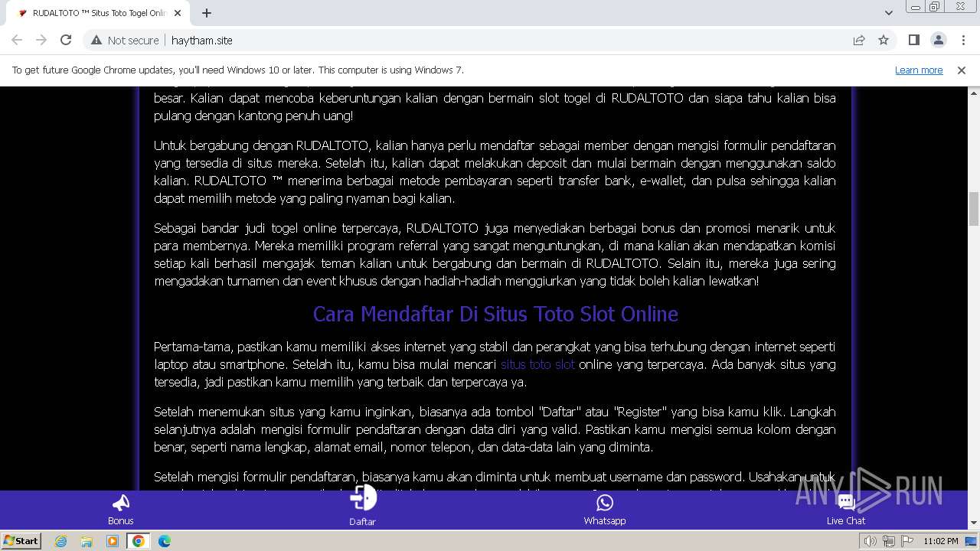This screenshot has height=551, width=980.
Task: Click the scrollbar down arrow
Action: tap(974, 523)
